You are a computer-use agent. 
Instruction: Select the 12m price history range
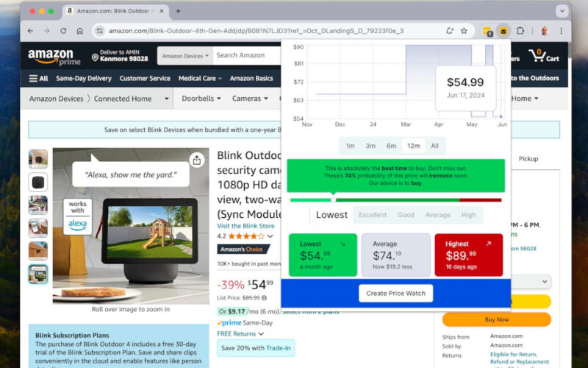pos(414,146)
